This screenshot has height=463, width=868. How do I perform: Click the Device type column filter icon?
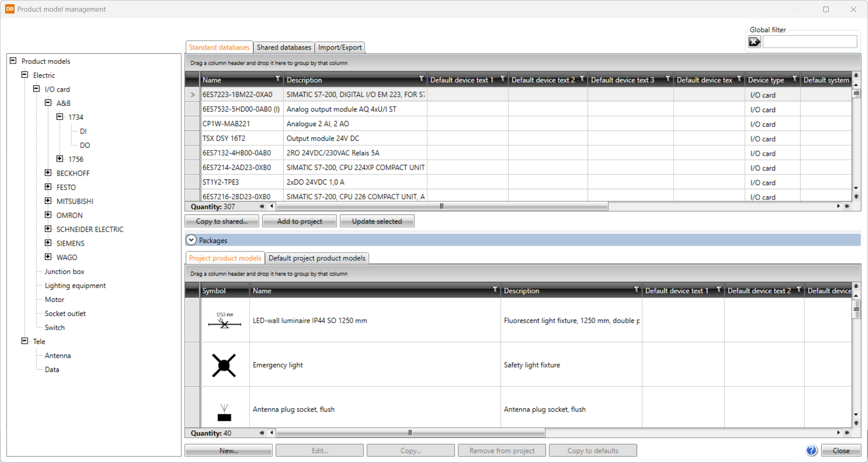(x=795, y=79)
